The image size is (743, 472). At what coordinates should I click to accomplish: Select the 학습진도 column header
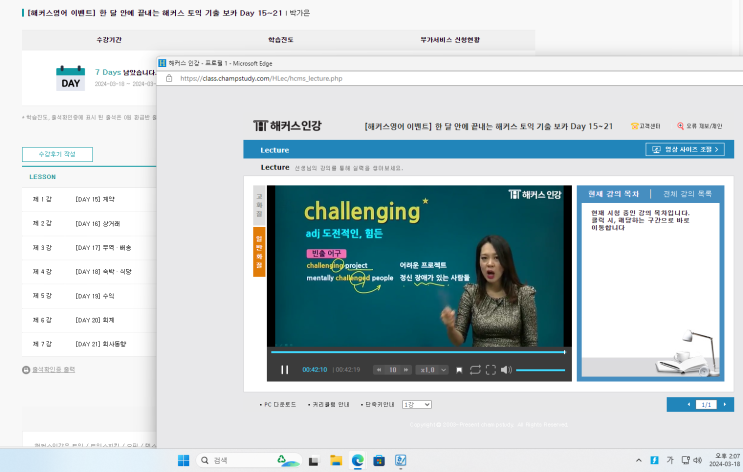point(281,40)
